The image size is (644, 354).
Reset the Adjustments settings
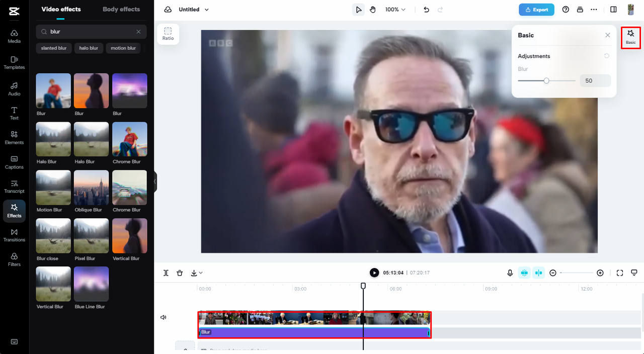click(x=607, y=56)
